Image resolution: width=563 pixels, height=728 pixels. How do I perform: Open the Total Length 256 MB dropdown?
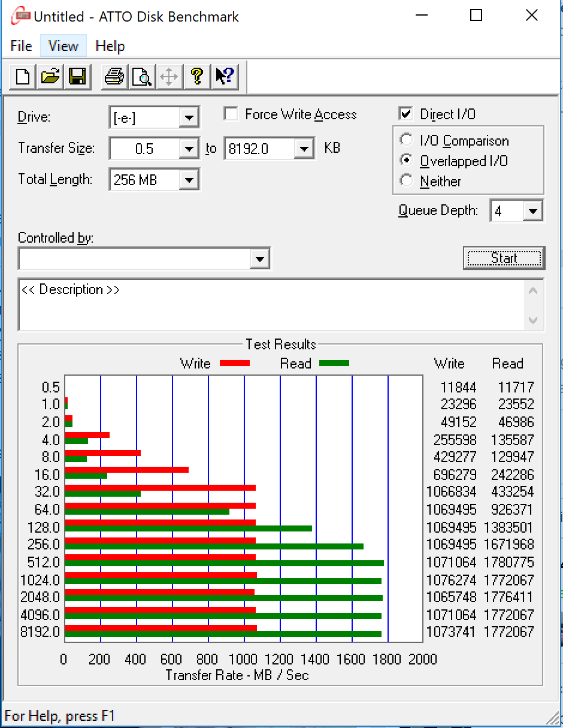(189, 180)
